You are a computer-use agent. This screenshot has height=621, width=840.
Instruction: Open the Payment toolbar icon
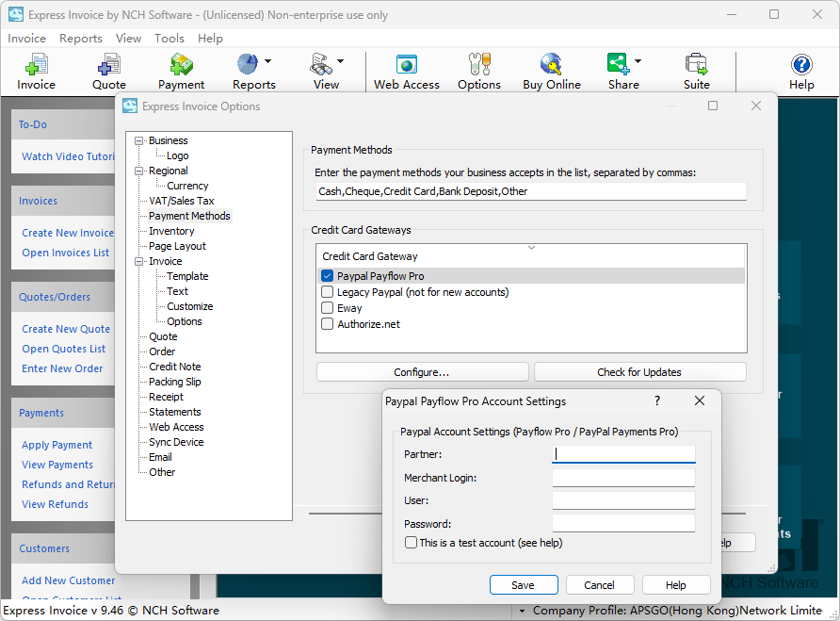pos(181,64)
